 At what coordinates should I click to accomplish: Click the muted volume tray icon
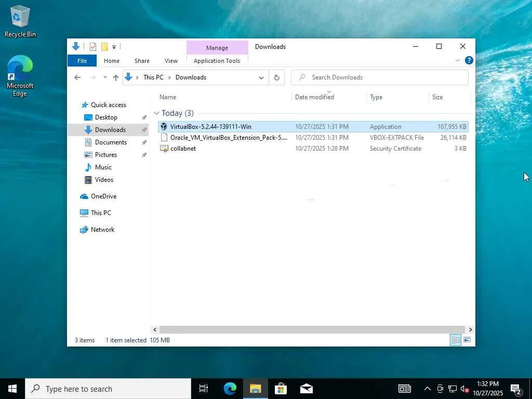[464, 389]
